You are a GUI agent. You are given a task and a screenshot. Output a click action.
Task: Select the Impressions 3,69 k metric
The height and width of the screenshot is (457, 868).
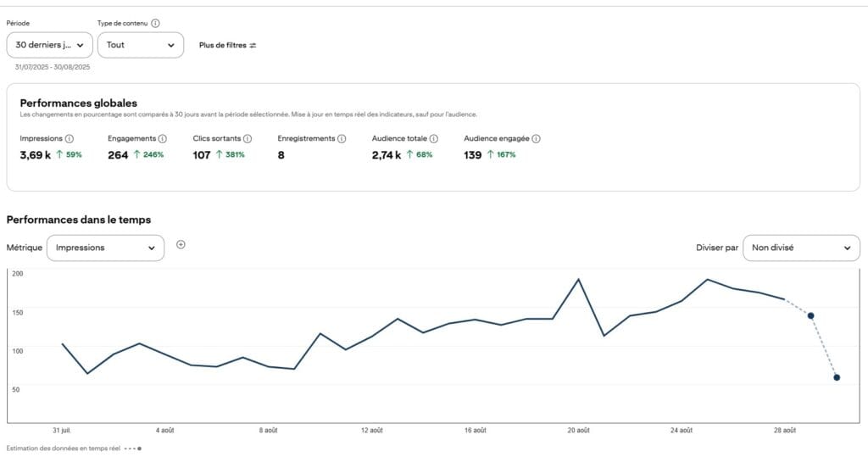pyautogui.click(x=36, y=155)
